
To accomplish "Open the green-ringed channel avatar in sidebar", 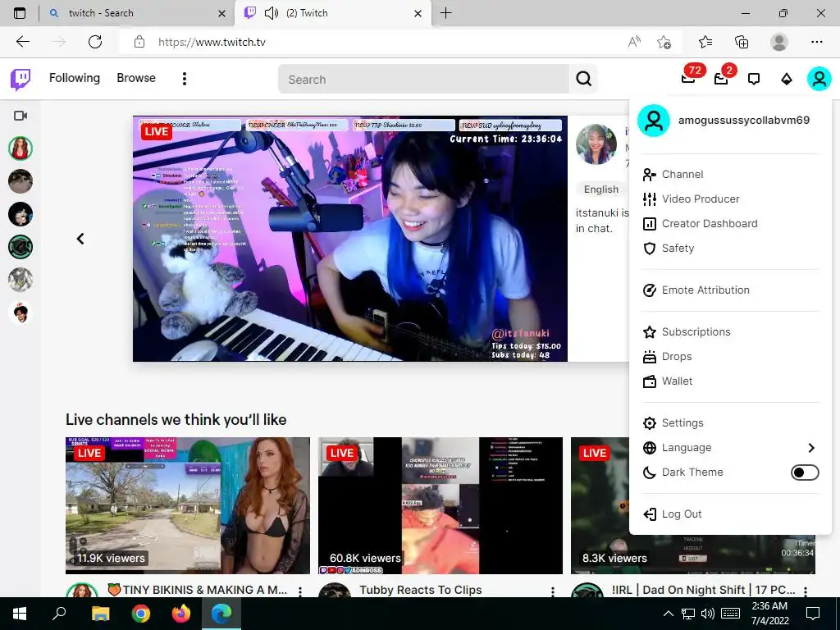I will tap(21, 246).
